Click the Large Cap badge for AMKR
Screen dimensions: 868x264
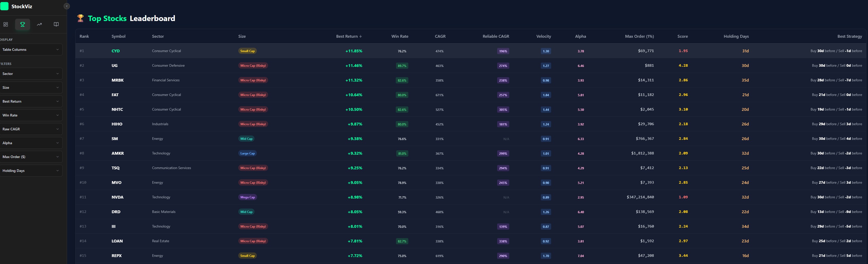[x=247, y=153]
